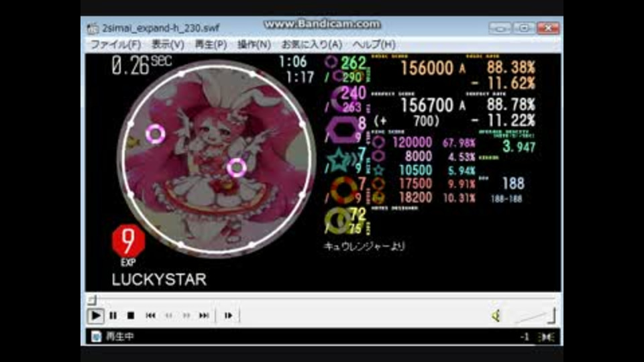Tap the pink ring note on left
The image size is (644, 362).
click(155, 133)
